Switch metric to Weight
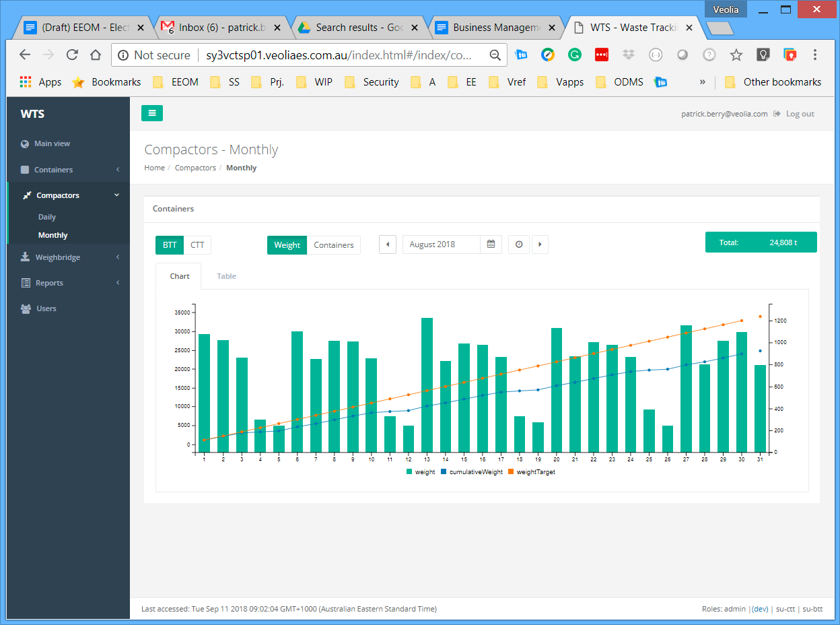 (x=287, y=245)
